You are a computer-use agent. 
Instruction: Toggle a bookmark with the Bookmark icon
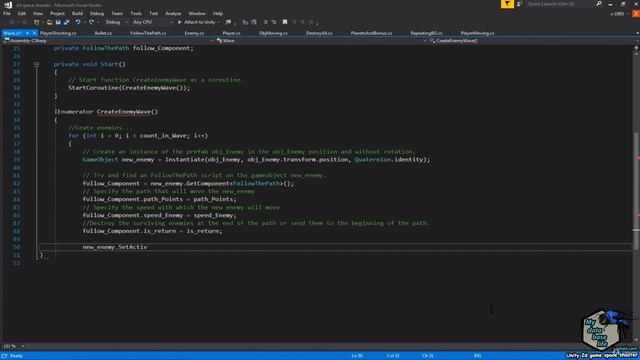click(x=285, y=22)
